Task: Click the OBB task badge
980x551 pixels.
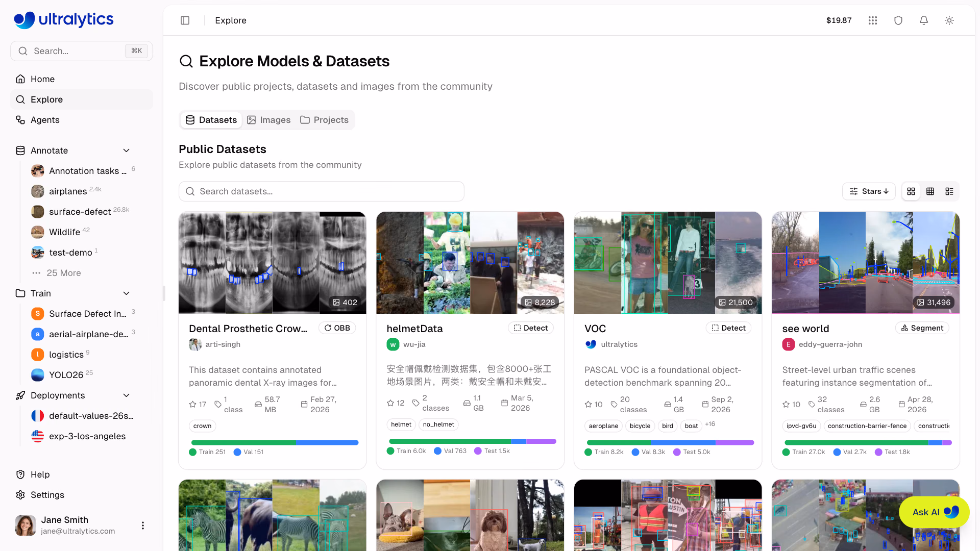Action: click(337, 328)
